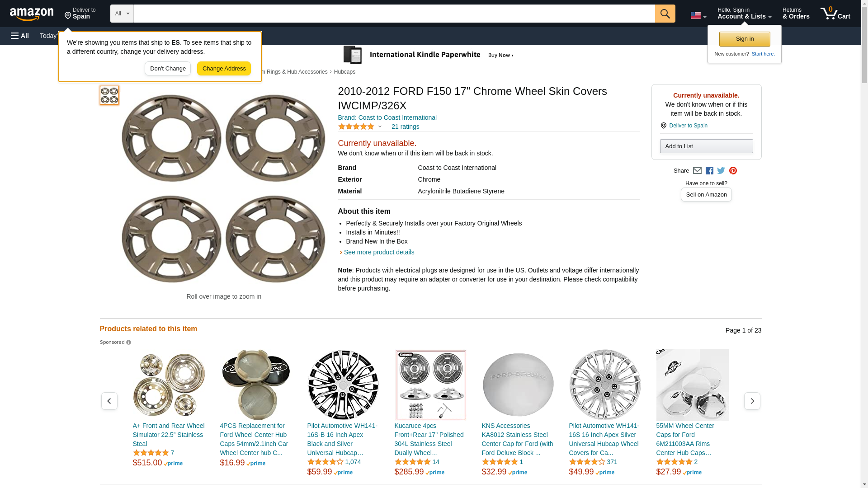Open the search category All dropdown

(x=122, y=14)
